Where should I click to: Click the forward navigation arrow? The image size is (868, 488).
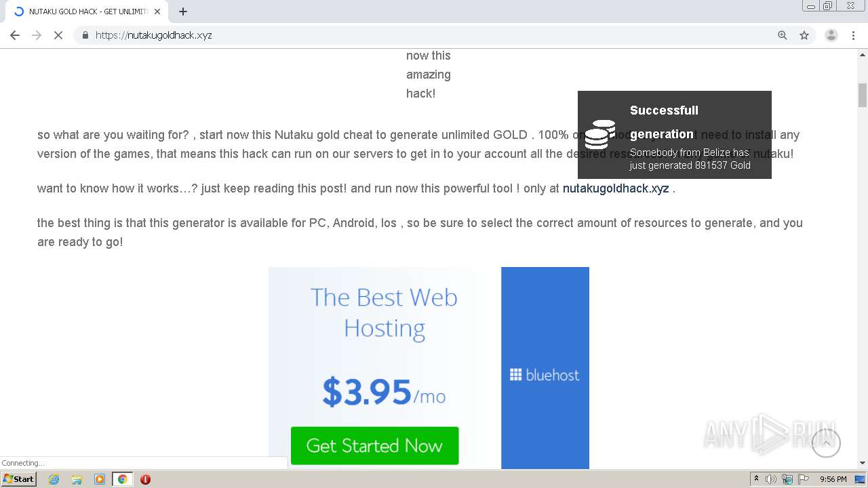click(37, 35)
